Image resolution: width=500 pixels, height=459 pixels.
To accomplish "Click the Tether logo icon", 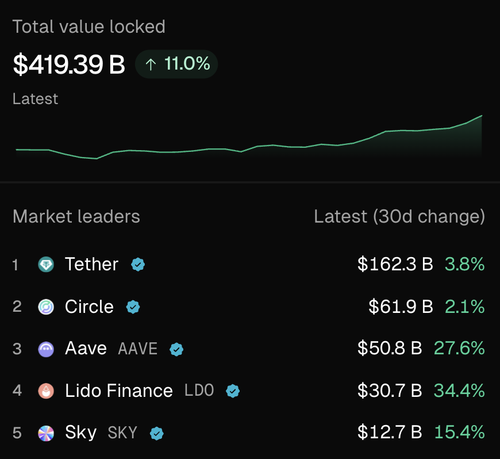I will pyautogui.click(x=46, y=265).
